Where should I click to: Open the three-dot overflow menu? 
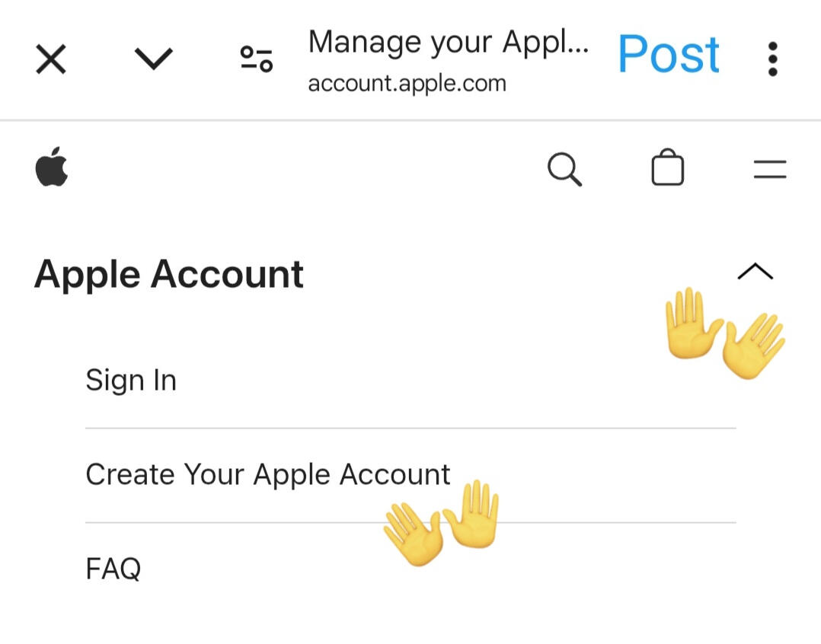(x=772, y=59)
